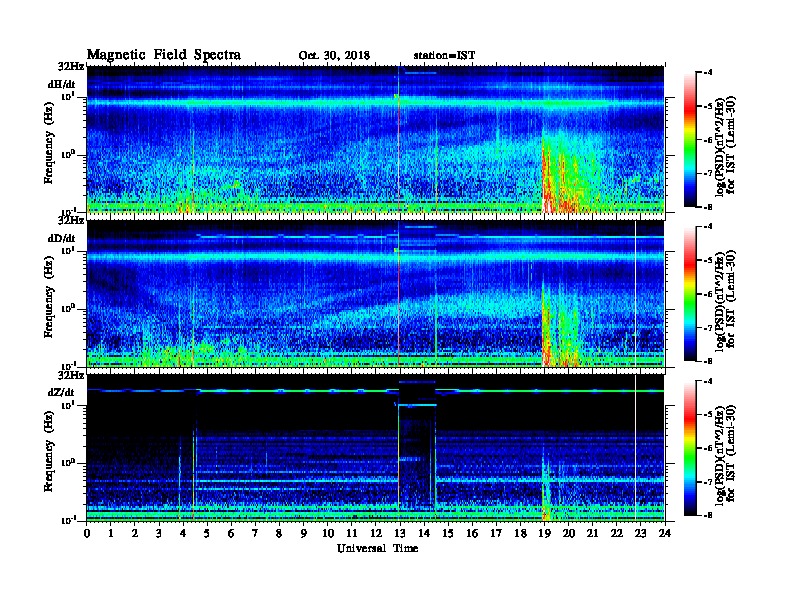Viewport: 792px width, 612px height.
Task: Click the hour "11" tick on the time axis
Action: tap(352, 533)
